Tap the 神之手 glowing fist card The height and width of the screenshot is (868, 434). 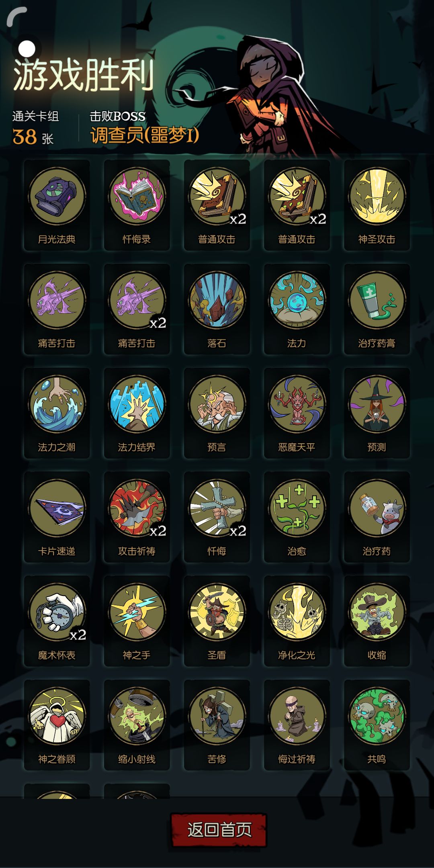click(137, 621)
